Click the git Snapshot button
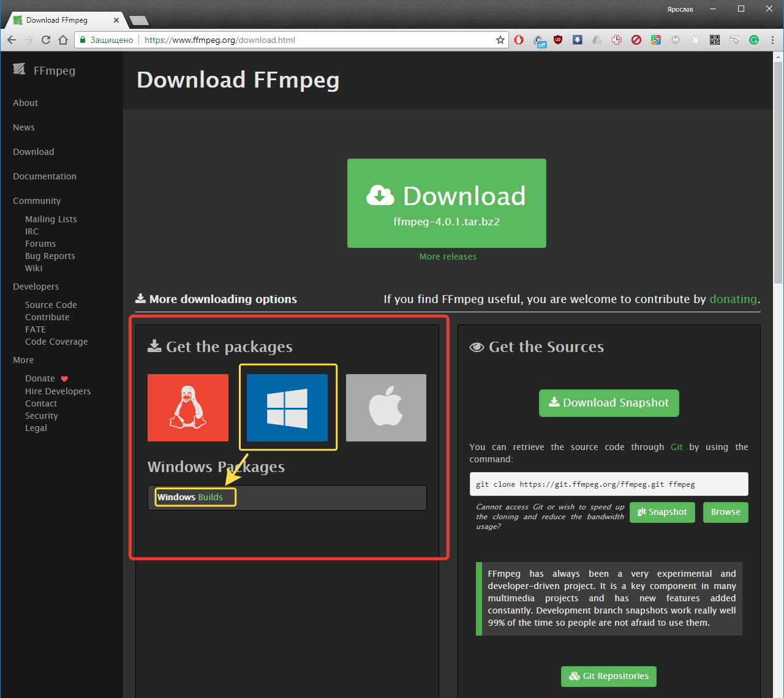The width and height of the screenshot is (784, 698). pyautogui.click(x=662, y=512)
